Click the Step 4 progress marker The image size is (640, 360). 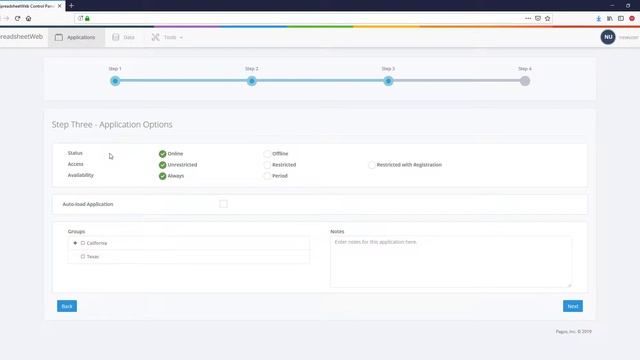tap(525, 81)
